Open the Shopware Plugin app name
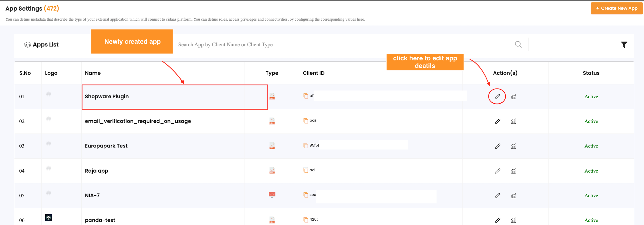Viewport: 644px width, 225px height. (107, 97)
